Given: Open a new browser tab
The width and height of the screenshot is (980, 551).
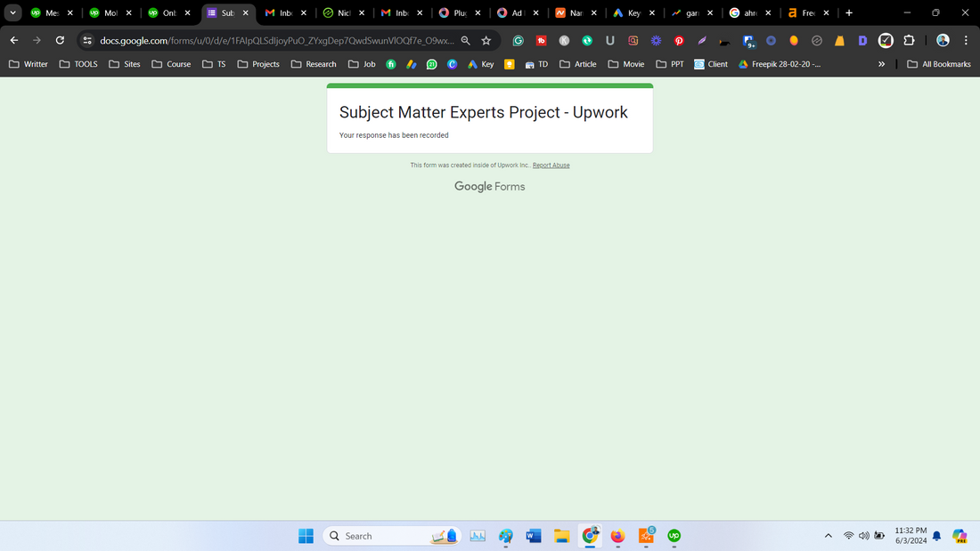Looking at the screenshot, I should pos(849,12).
